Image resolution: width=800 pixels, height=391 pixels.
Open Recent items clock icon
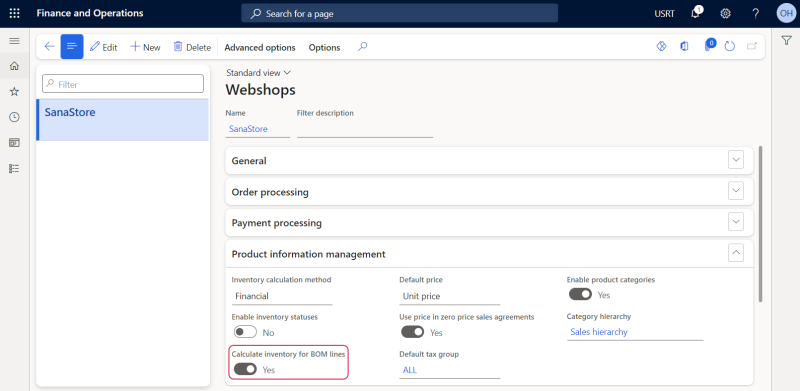pos(14,117)
